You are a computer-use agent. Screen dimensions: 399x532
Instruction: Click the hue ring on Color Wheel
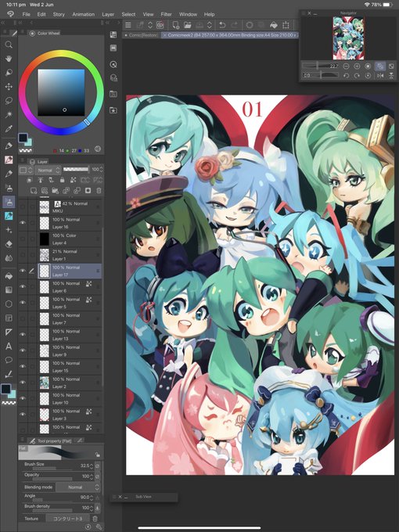point(61,54)
